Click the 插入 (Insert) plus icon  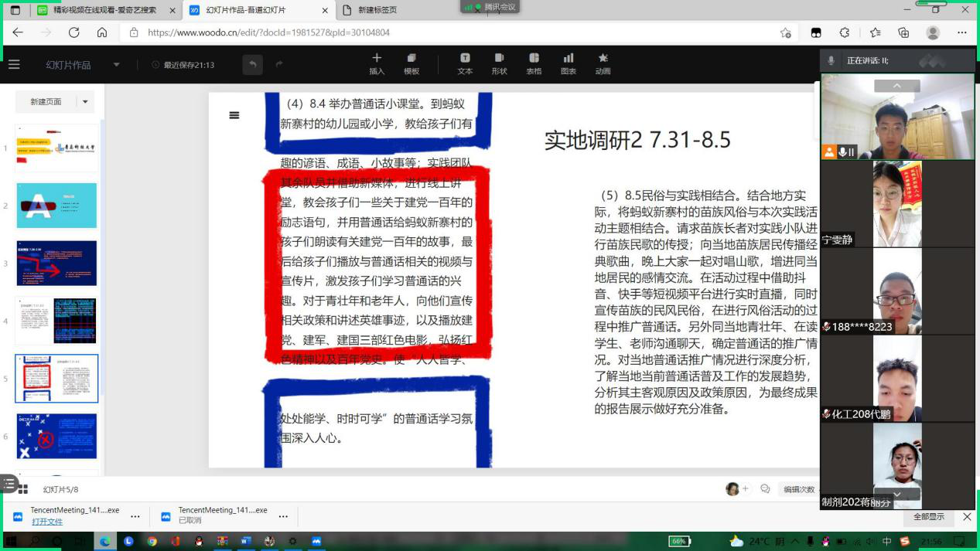click(x=377, y=59)
